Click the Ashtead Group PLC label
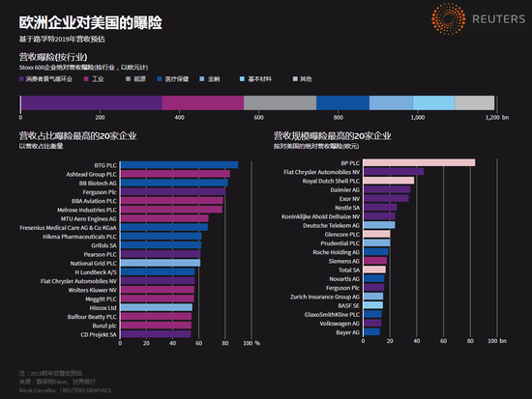 click(x=91, y=174)
